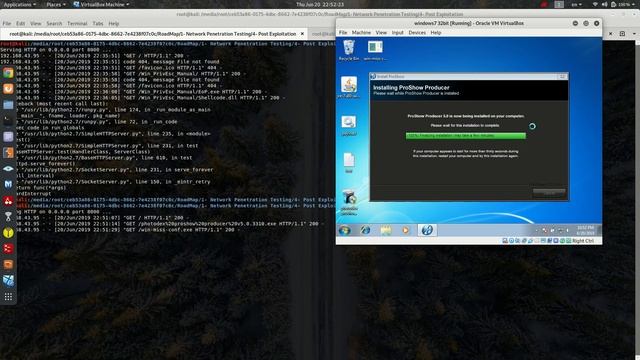The width and height of the screenshot is (640, 360).
Task: Close the Install ProShow dialog
Action: click(x=562, y=76)
